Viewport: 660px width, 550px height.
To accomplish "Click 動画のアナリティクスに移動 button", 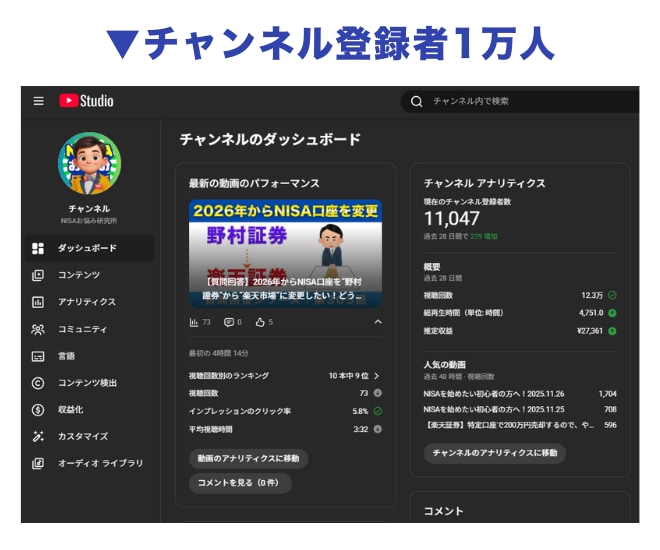I will (x=248, y=458).
